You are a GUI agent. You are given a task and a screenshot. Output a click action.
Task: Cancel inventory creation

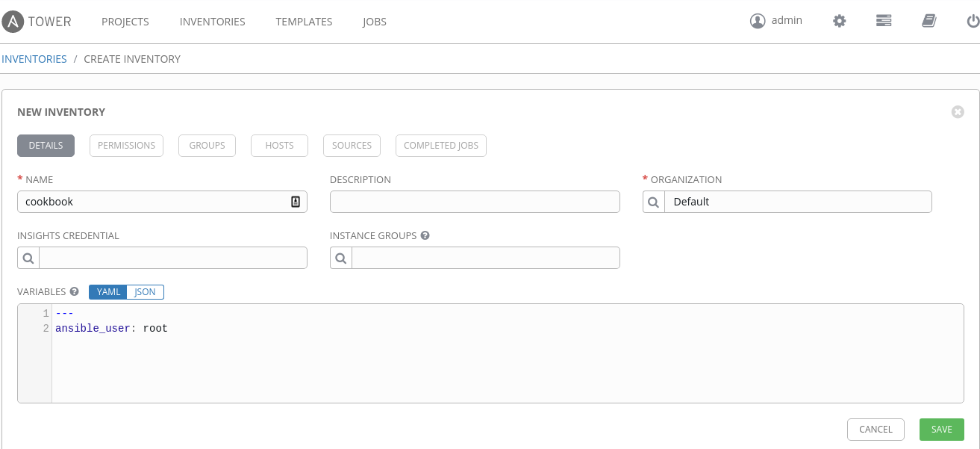tap(876, 430)
